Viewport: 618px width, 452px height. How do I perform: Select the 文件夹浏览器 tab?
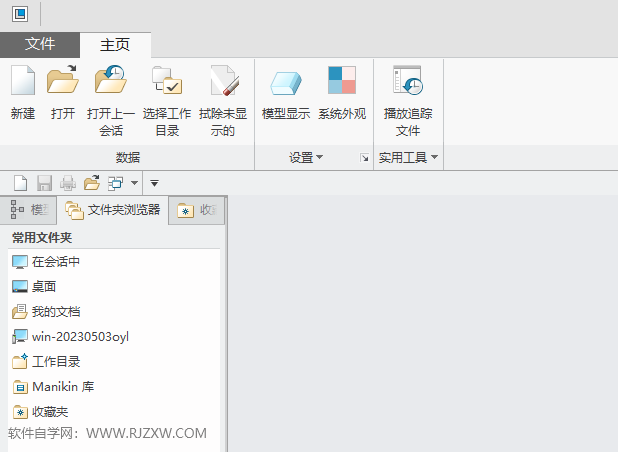coord(113,210)
